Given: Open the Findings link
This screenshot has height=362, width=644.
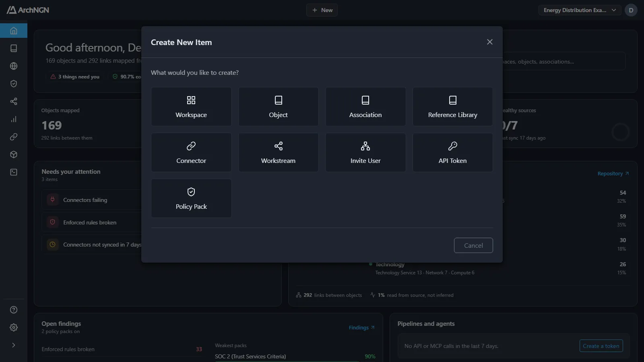Looking at the screenshot, I should [362, 328].
